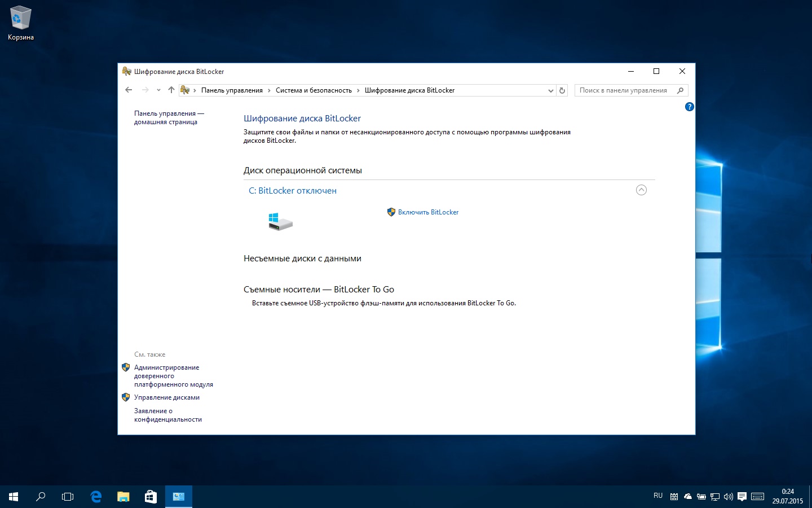Image resolution: width=812 pixels, height=508 pixels.
Task: Open the Windows Store taskbar icon
Action: pos(151,497)
